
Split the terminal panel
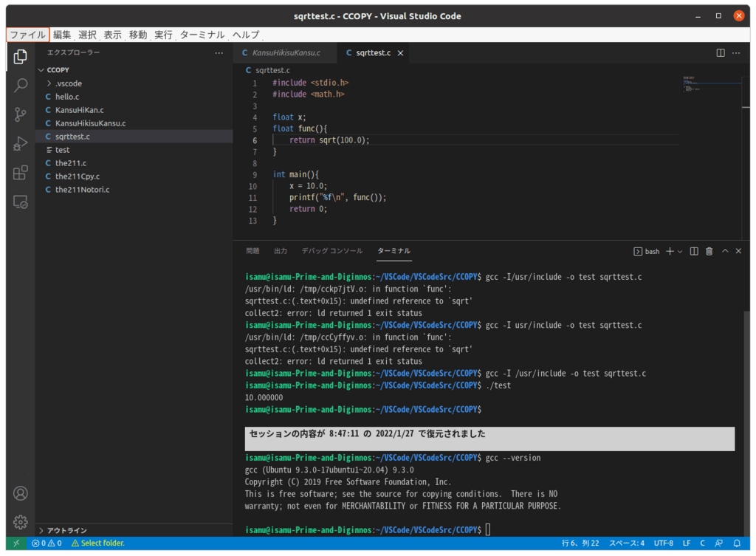coord(694,251)
